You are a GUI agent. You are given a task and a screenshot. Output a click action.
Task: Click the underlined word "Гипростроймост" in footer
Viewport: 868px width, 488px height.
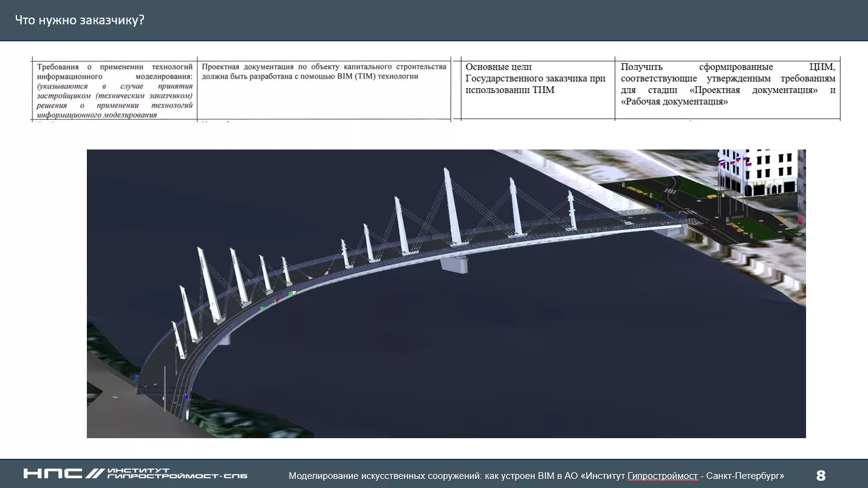tap(662, 476)
